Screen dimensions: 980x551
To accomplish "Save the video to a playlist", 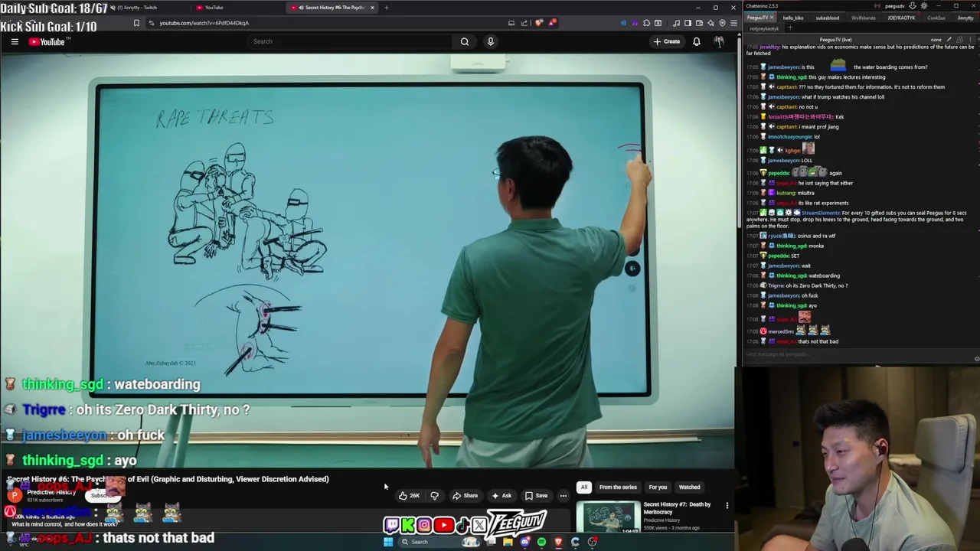I will (536, 495).
